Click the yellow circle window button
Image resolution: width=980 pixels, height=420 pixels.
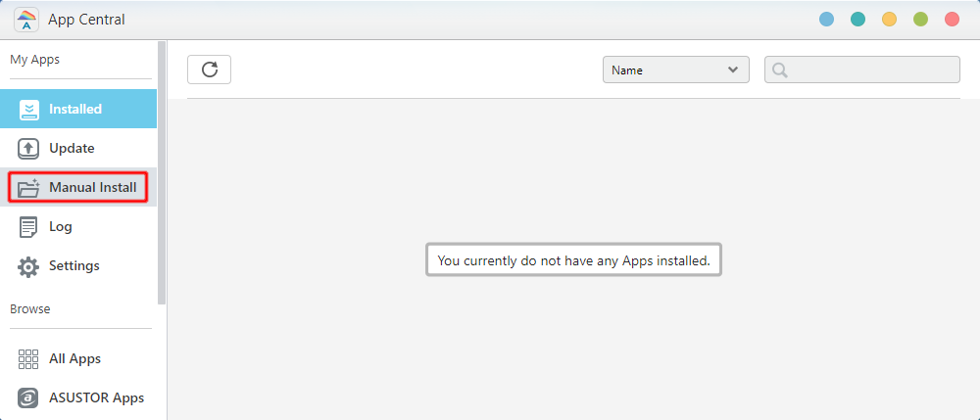tap(890, 20)
